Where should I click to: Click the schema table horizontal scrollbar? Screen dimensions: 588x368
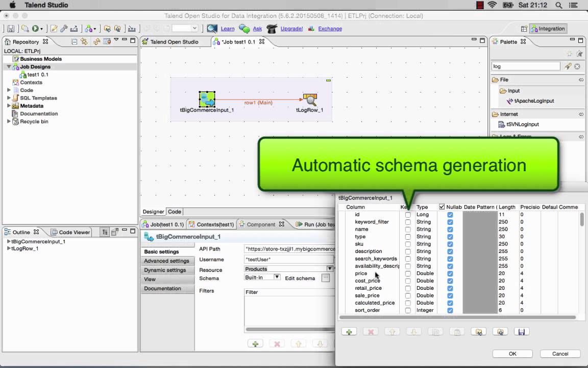457,317
